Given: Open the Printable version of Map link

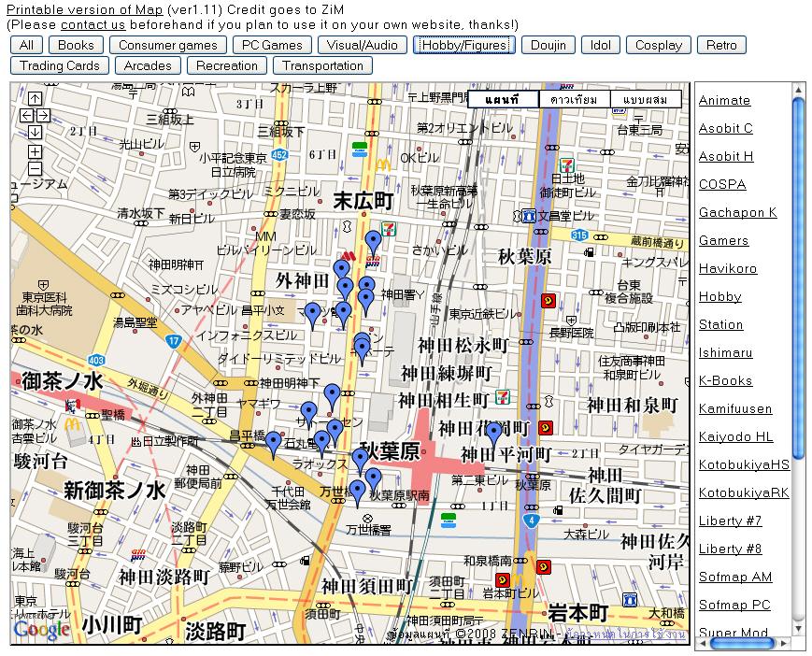Looking at the screenshot, I should (x=84, y=10).
